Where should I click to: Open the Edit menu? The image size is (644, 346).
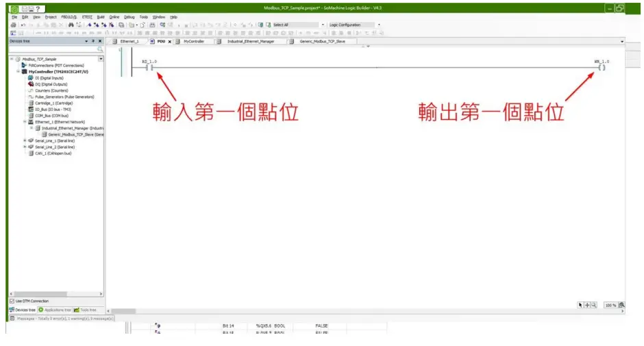pos(25,17)
